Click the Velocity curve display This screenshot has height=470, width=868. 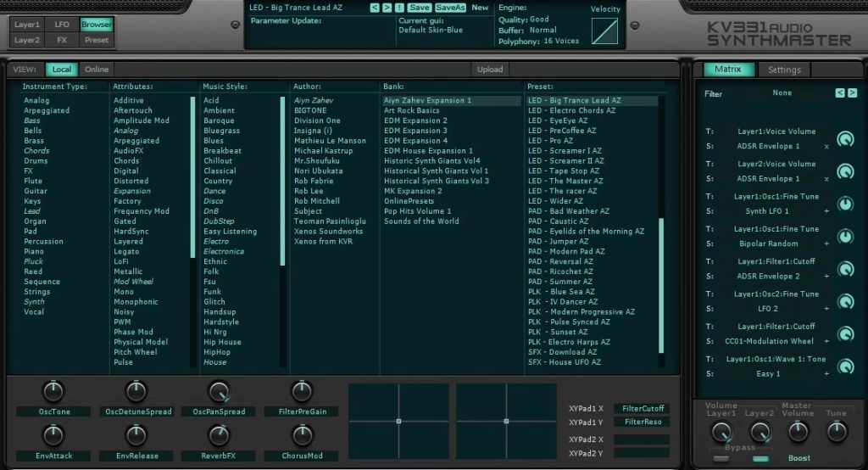point(604,31)
